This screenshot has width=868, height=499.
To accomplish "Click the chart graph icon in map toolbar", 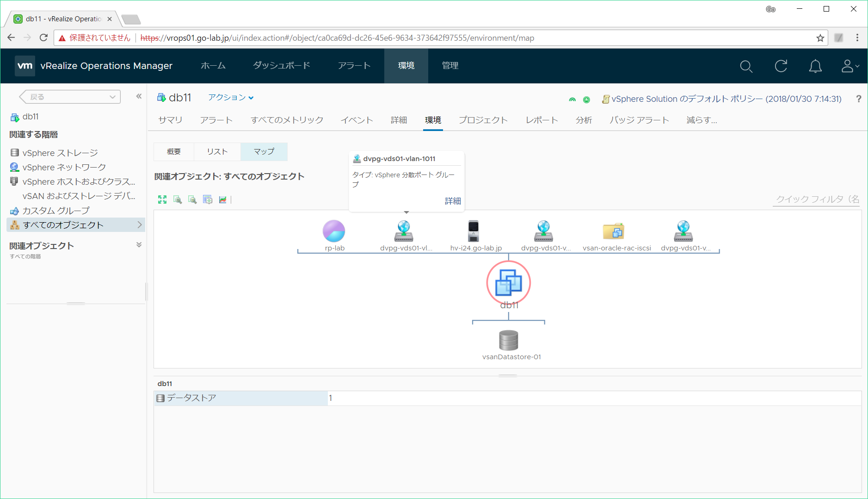I will [x=223, y=200].
